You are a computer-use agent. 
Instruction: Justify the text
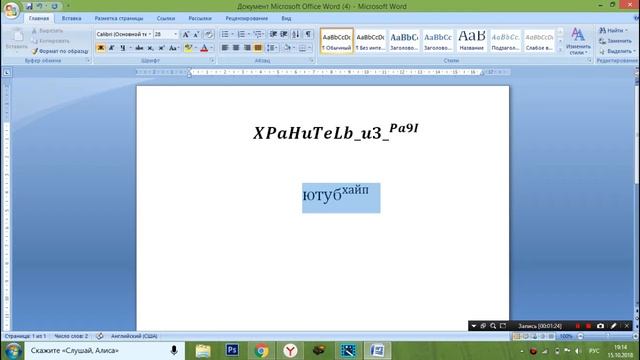(258, 48)
